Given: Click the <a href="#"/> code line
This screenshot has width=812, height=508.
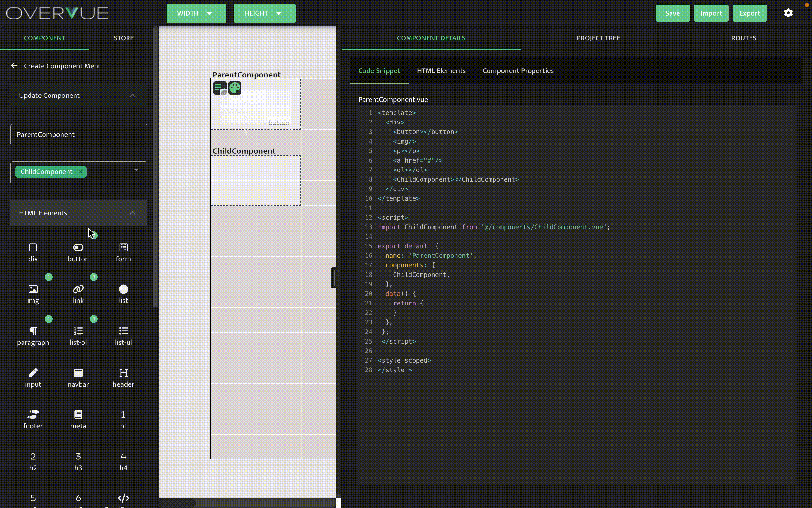Looking at the screenshot, I should pos(418,160).
